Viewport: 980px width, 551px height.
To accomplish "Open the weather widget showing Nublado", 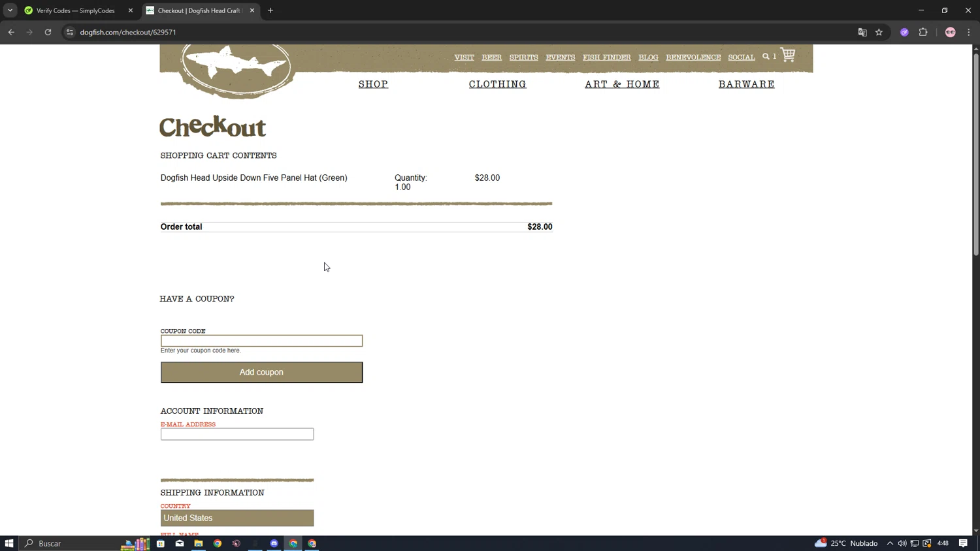I will 846,543.
